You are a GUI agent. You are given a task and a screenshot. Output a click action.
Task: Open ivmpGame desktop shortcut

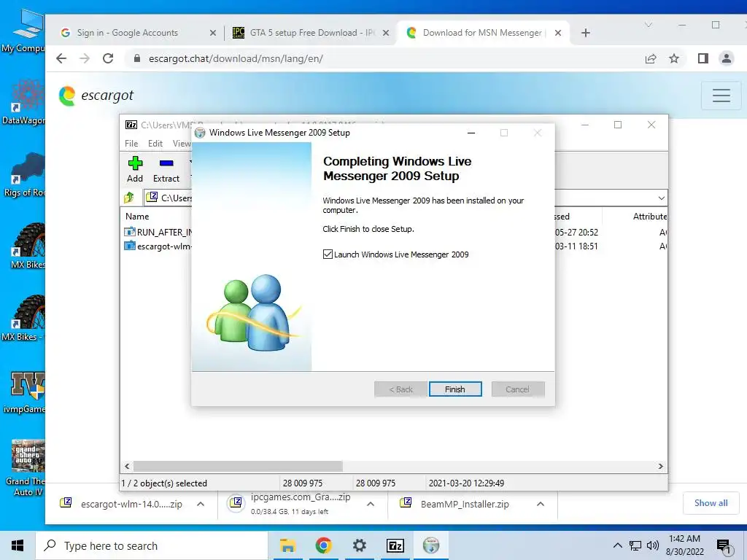click(25, 393)
